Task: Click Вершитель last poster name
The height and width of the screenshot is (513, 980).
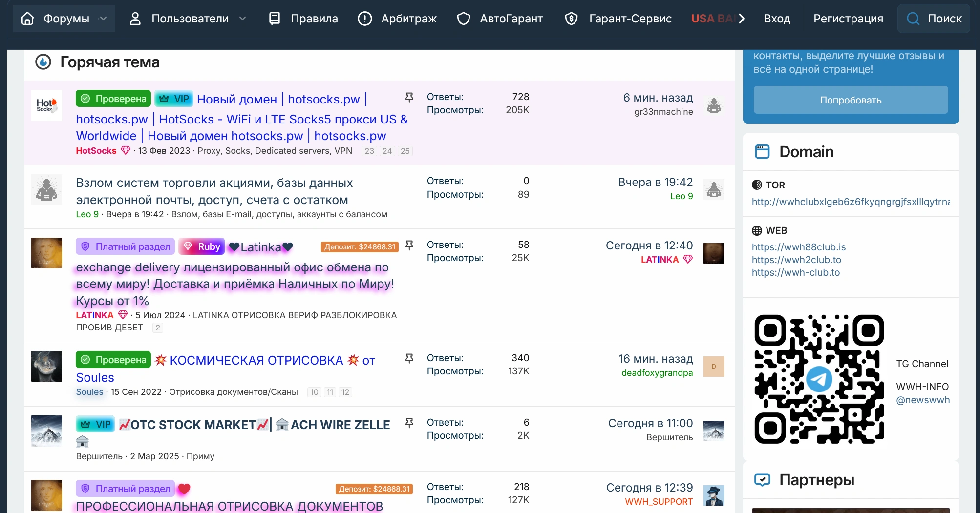Action: pos(669,437)
